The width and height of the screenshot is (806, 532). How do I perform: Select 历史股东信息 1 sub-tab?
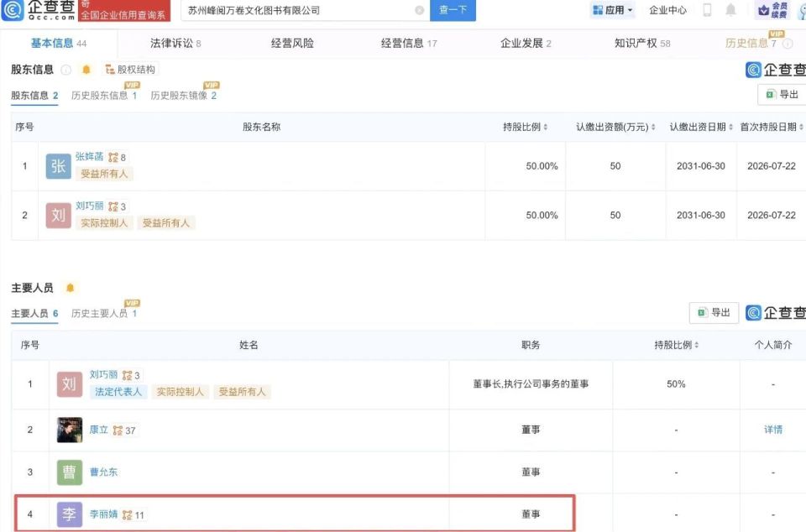point(104,96)
